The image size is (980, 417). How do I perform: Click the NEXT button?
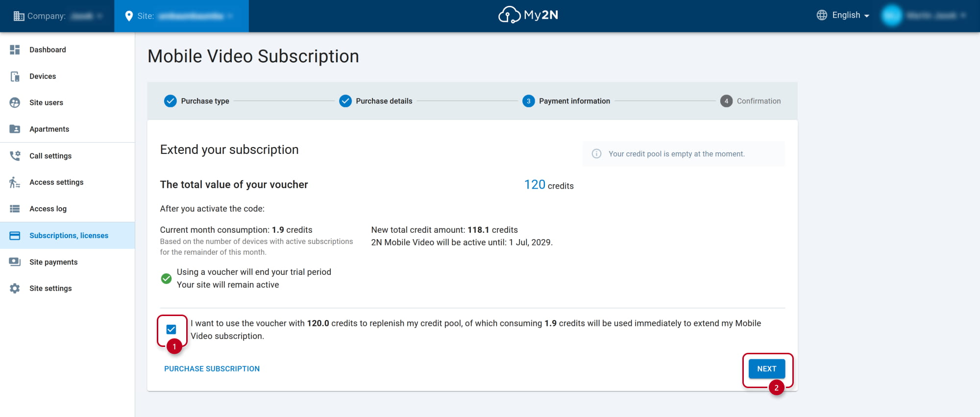click(x=766, y=368)
